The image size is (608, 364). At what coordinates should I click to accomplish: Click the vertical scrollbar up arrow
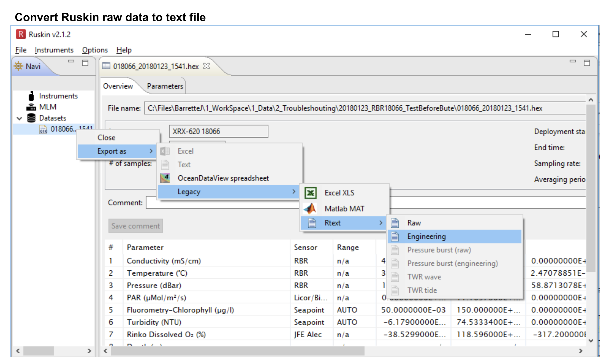[591, 100]
